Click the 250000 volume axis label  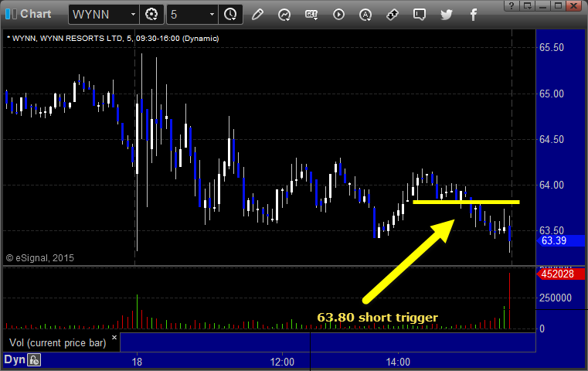tap(556, 298)
